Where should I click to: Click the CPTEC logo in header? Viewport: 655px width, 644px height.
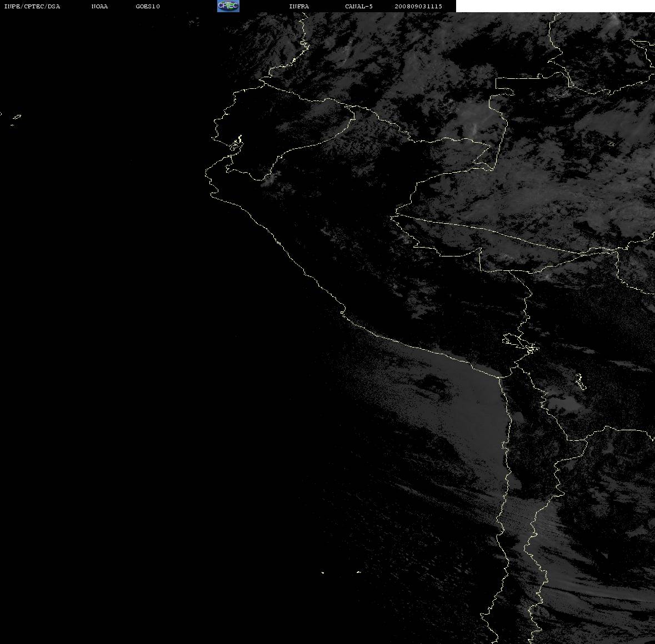[228, 6]
